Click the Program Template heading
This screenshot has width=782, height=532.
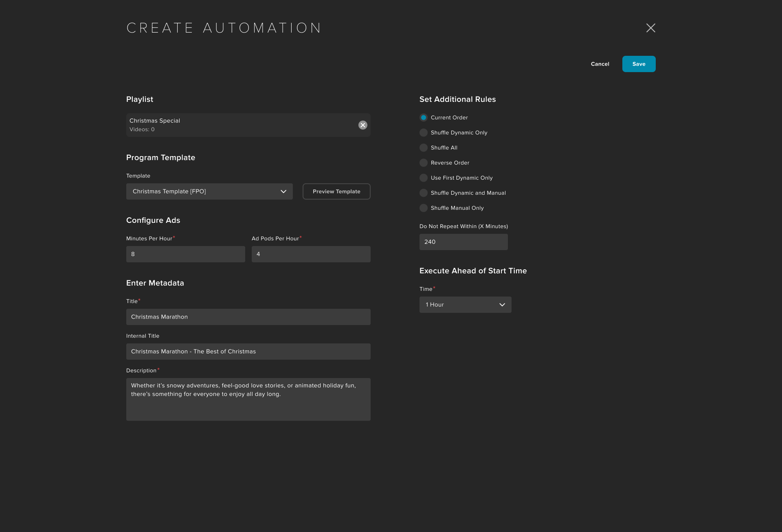click(x=161, y=158)
